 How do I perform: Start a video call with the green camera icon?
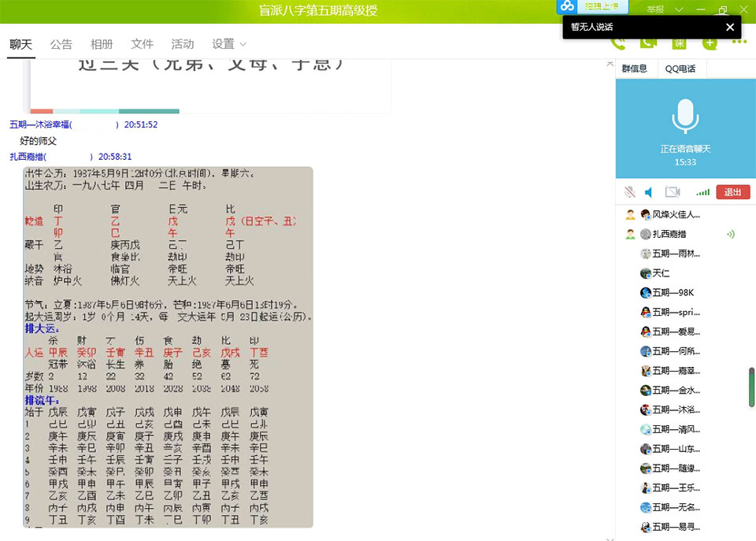tap(648, 43)
